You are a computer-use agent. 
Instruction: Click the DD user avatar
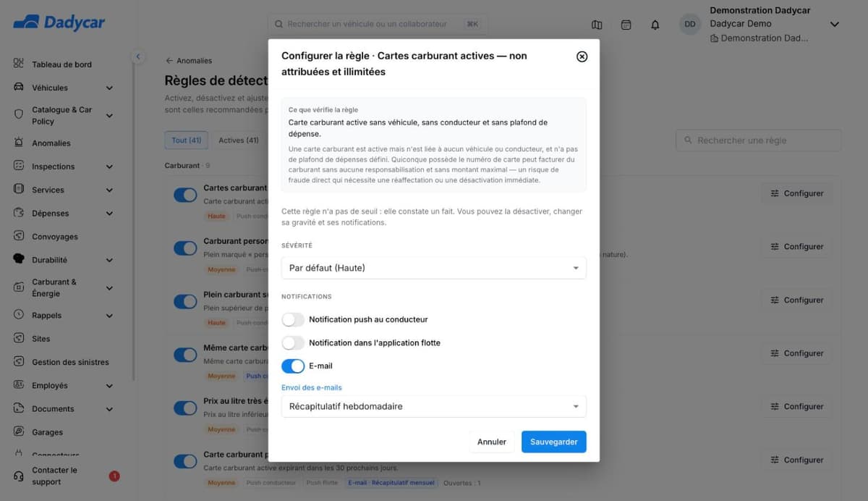coord(690,24)
